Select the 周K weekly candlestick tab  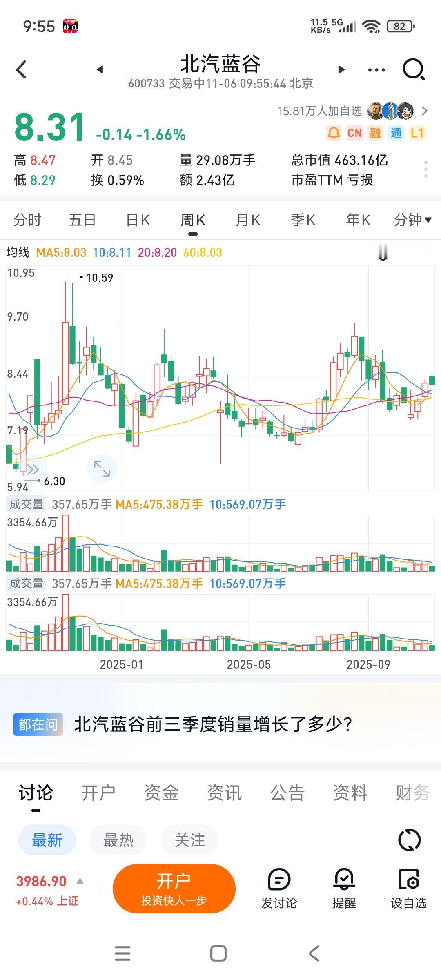pos(193,220)
